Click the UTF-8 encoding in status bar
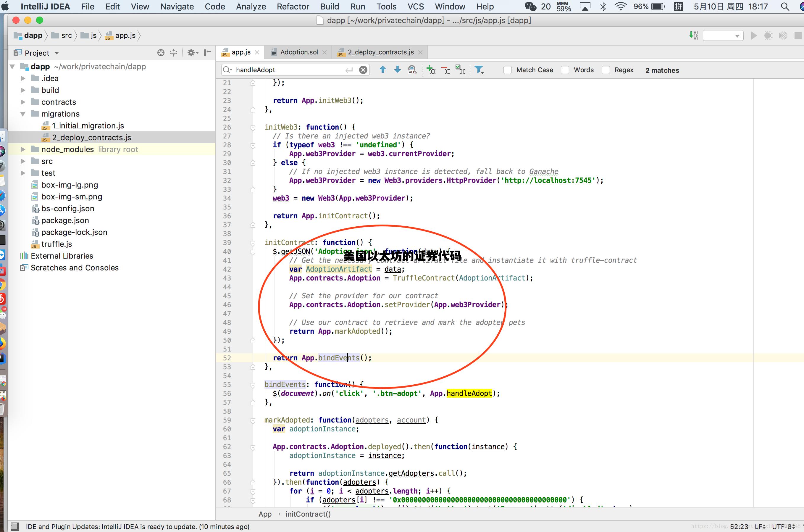 [783, 527]
